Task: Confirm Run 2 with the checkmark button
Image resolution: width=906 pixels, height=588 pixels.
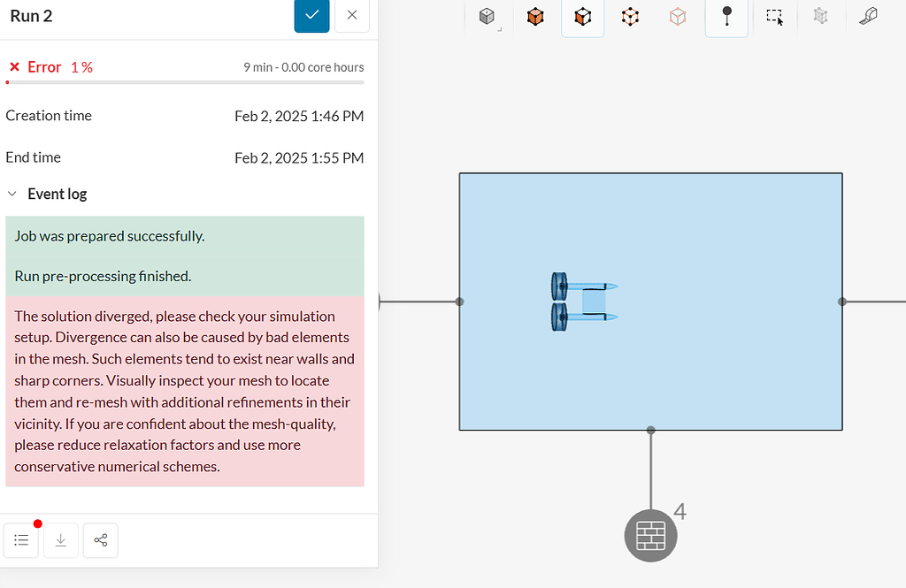Action: coord(311,16)
